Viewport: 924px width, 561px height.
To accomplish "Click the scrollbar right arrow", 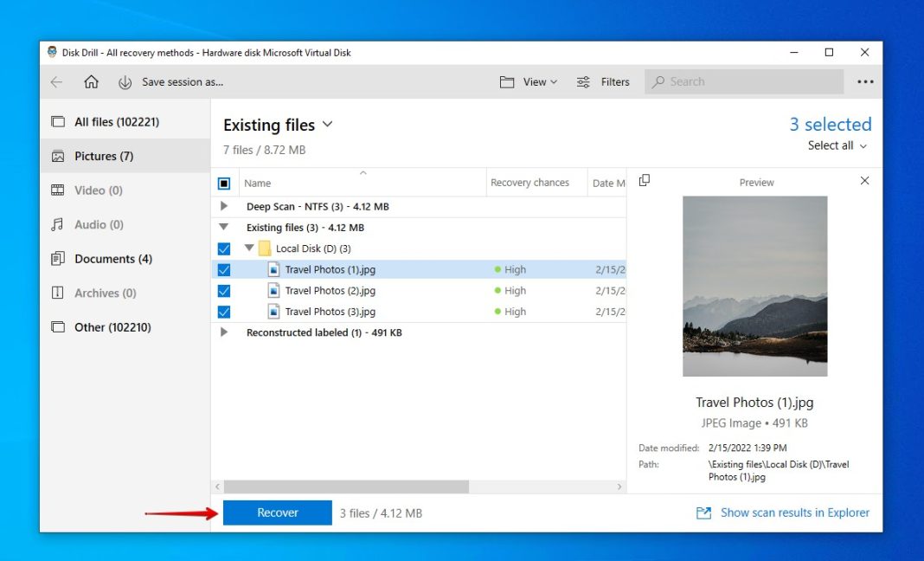I will [619, 487].
